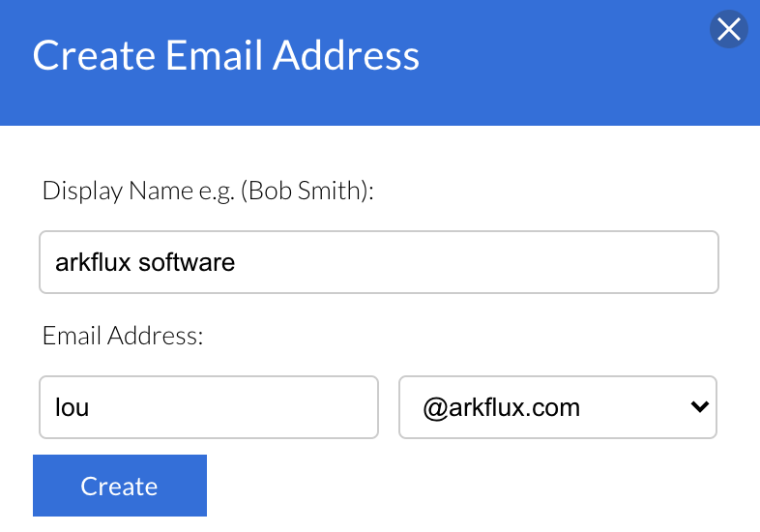Click the email username field containing 'lou'
Viewport: 760px width, 532px height.
(x=208, y=407)
